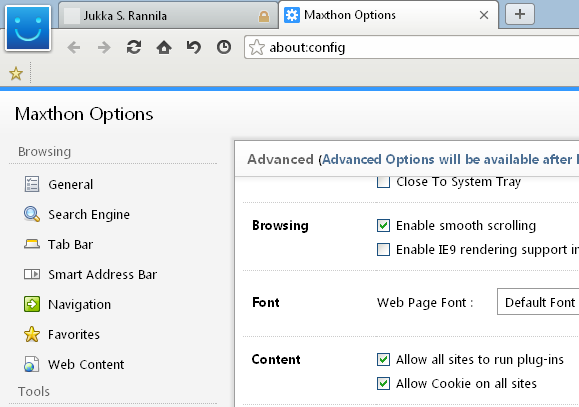
Task: Go forward with the forward arrow
Action: coord(104,47)
